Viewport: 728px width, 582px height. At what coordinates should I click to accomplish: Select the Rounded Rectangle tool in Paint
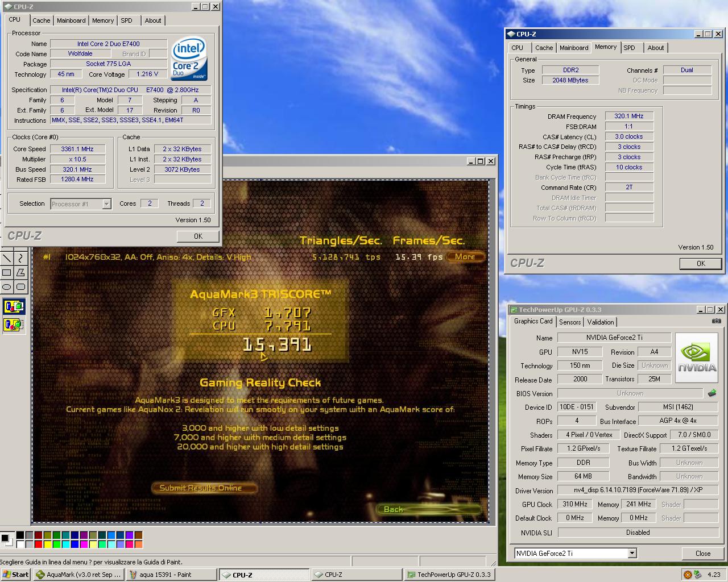(x=20, y=286)
